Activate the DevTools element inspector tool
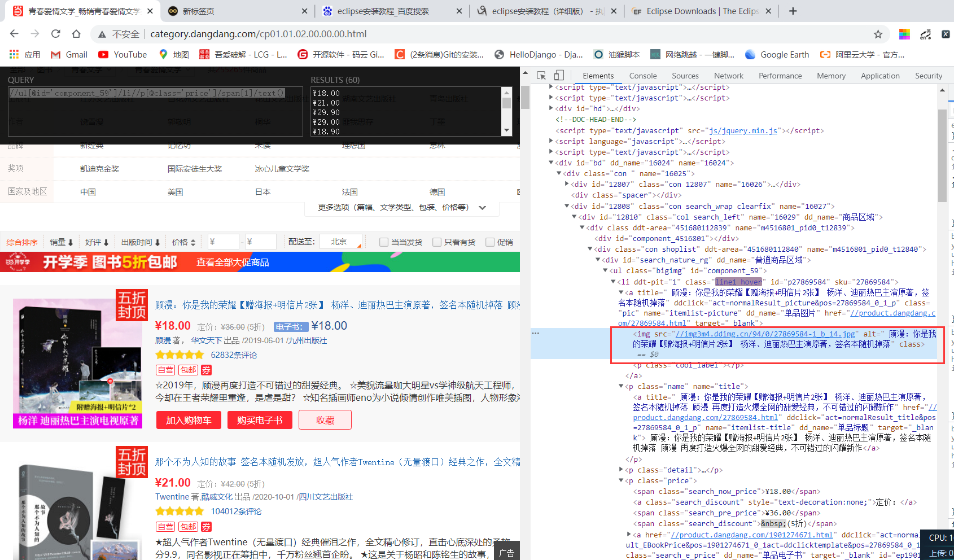This screenshot has width=954, height=560. pyautogui.click(x=541, y=76)
